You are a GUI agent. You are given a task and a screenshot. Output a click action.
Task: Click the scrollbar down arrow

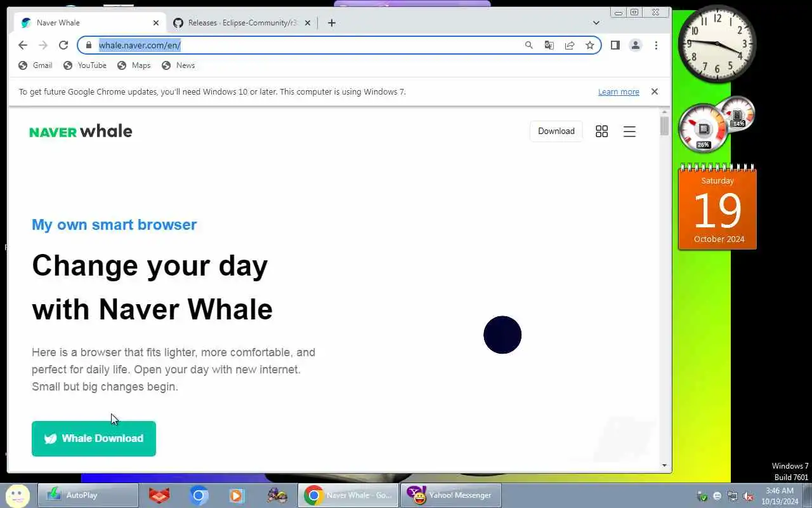(664, 465)
